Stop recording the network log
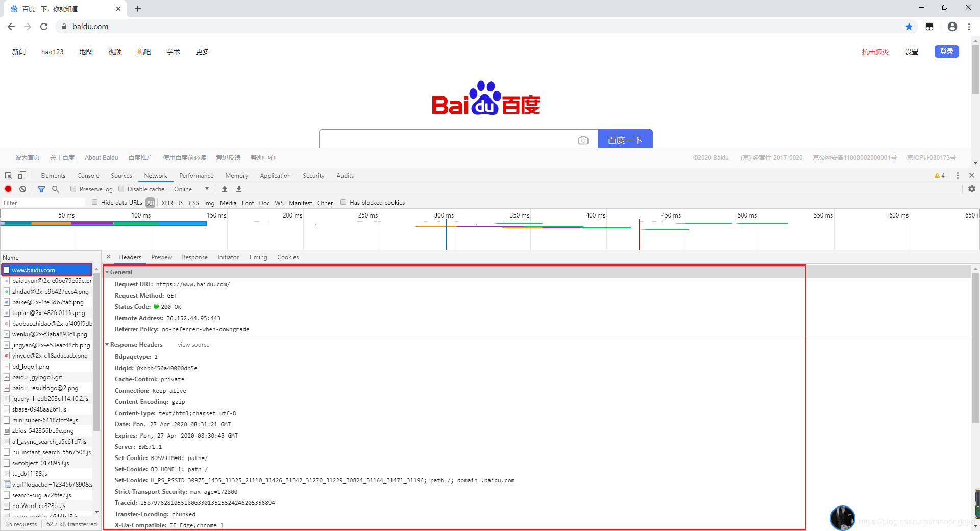This screenshot has width=980, height=531. click(8, 189)
